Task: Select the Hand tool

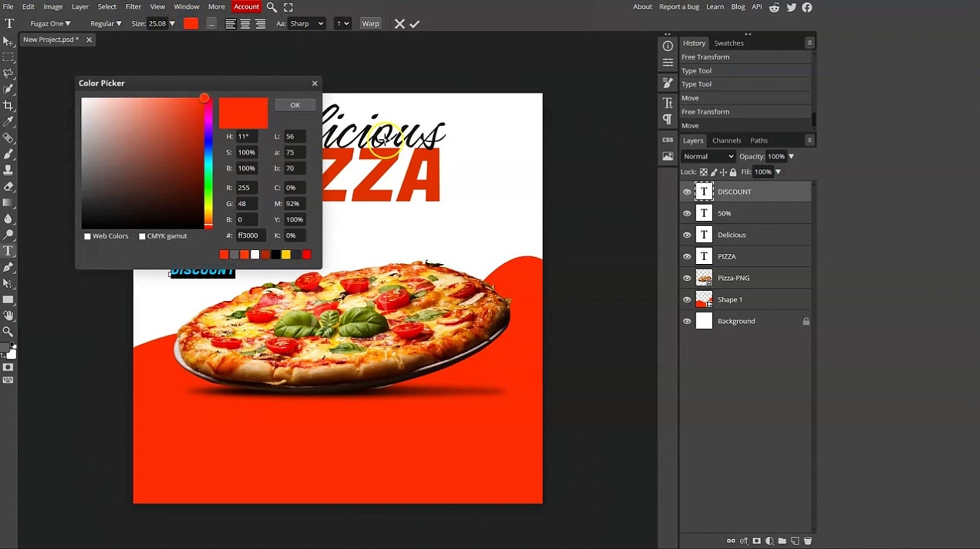Action: click(x=9, y=316)
